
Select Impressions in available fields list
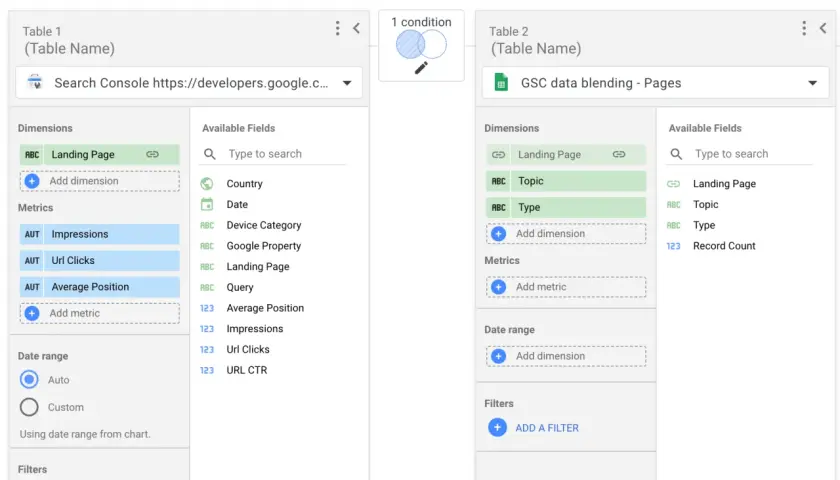pos(254,329)
